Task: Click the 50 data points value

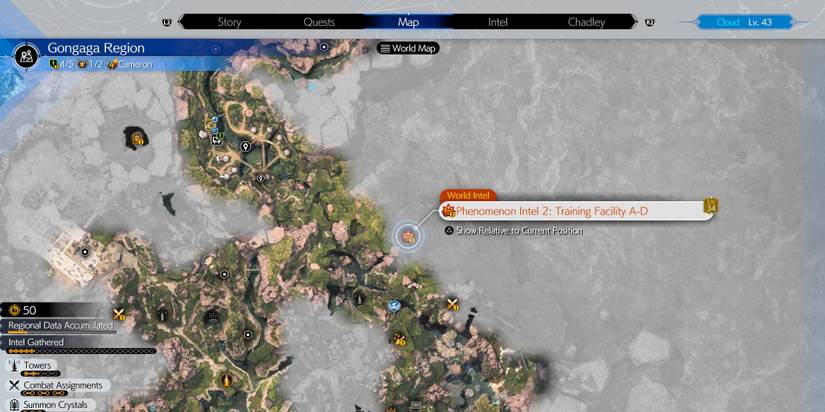Action: (29, 310)
